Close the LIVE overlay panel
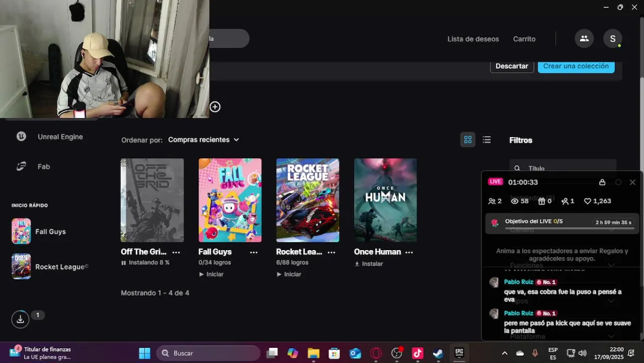This screenshot has height=363, width=644. click(x=632, y=182)
